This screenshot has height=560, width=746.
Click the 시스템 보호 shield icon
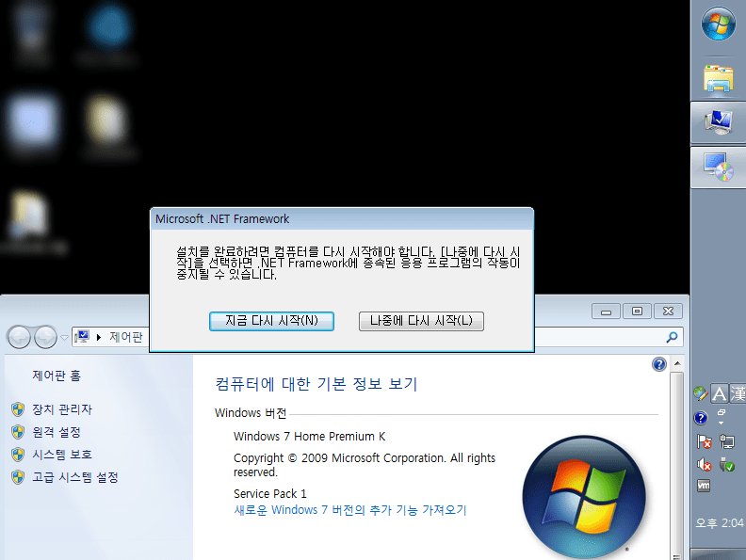pos(18,455)
